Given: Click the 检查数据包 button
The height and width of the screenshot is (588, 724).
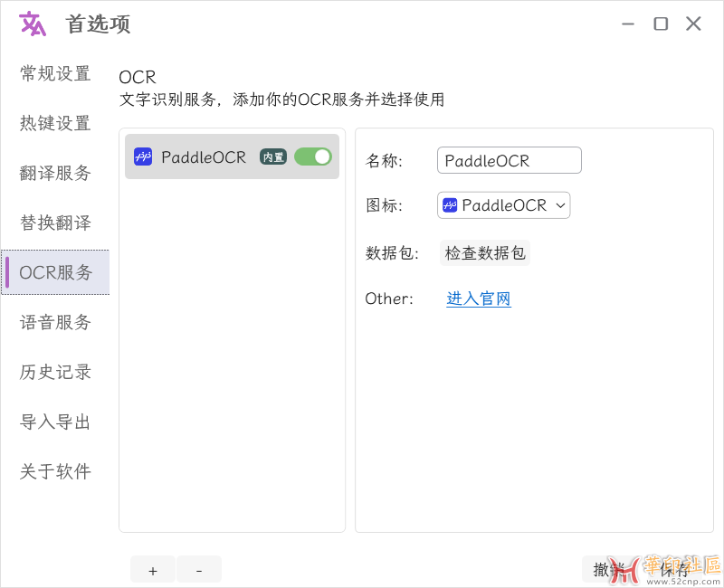Looking at the screenshot, I should 484,252.
